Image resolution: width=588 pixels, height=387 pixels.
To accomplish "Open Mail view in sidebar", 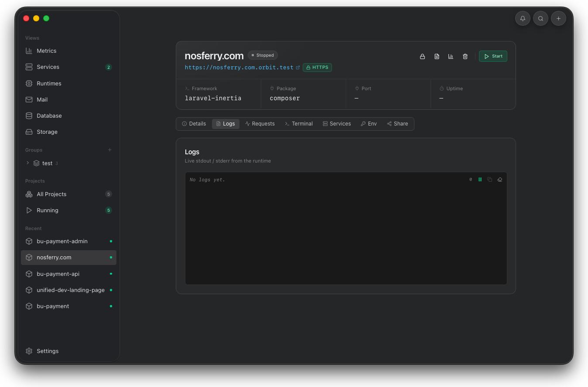I will click(x=68, y=99).
